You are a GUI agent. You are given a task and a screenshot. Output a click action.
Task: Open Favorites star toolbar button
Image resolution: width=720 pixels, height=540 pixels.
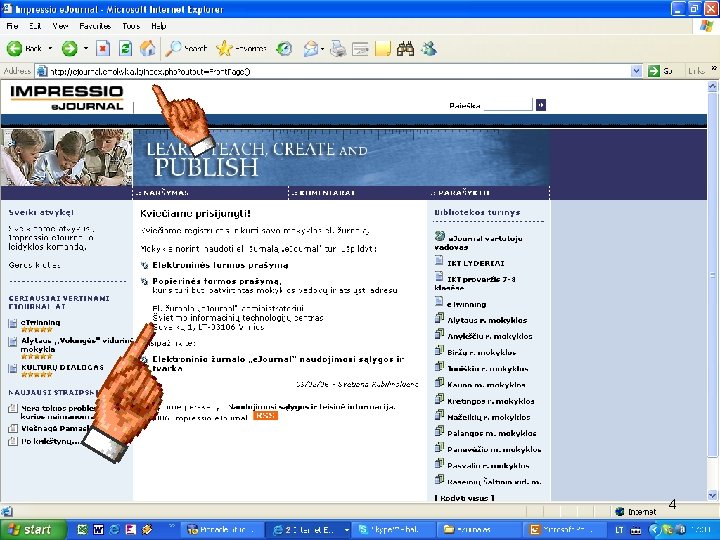pos(242,48)
